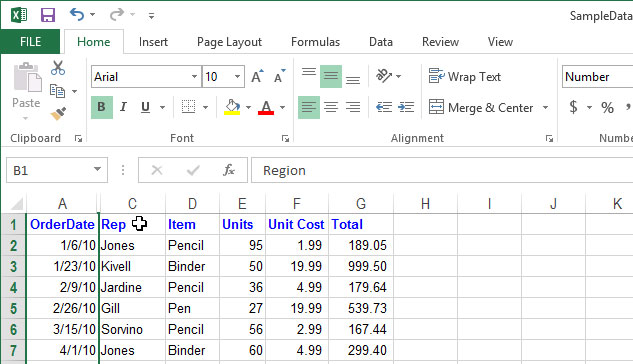Viewport: 633px width, 364px height.
Task: Open the Data tab
Action: [x=381, y=42]
